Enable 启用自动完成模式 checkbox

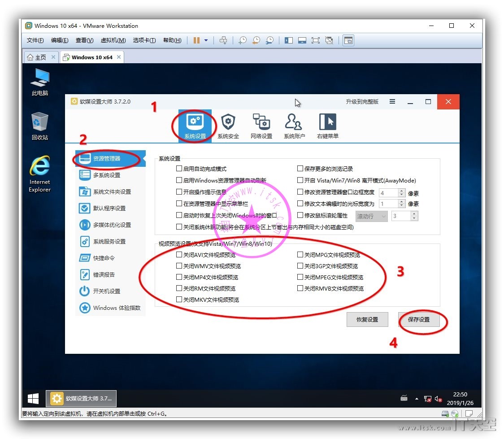tap(179, 169)
